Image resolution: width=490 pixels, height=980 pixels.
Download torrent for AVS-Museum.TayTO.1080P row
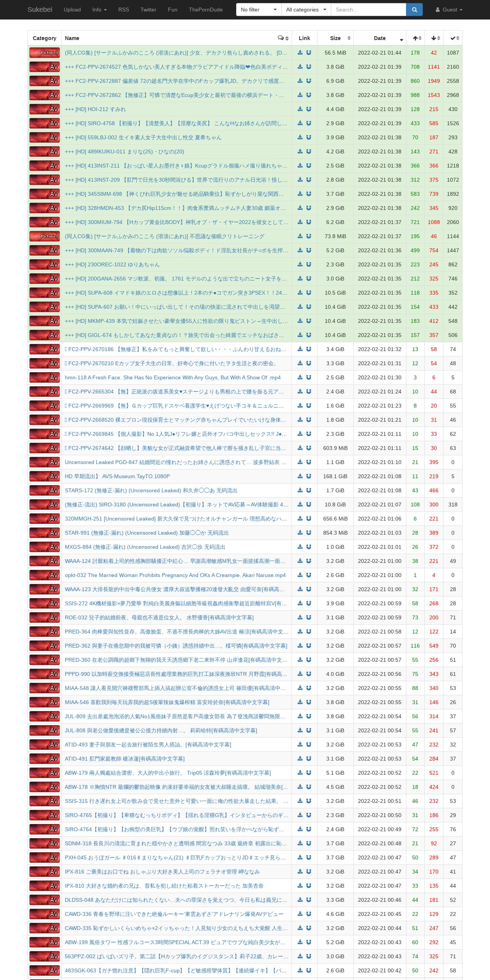click(300, 476)
